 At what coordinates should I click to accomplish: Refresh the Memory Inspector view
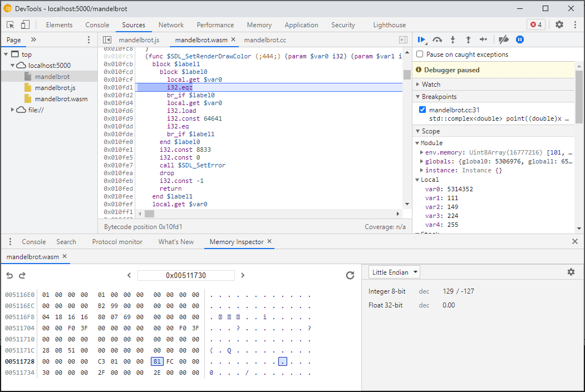point(350,275)
